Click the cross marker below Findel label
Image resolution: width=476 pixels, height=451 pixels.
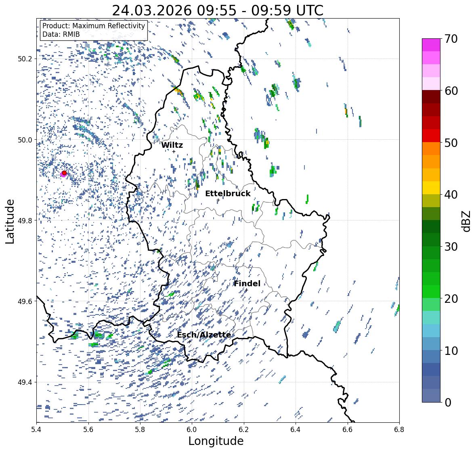click(x=247, y=290)
